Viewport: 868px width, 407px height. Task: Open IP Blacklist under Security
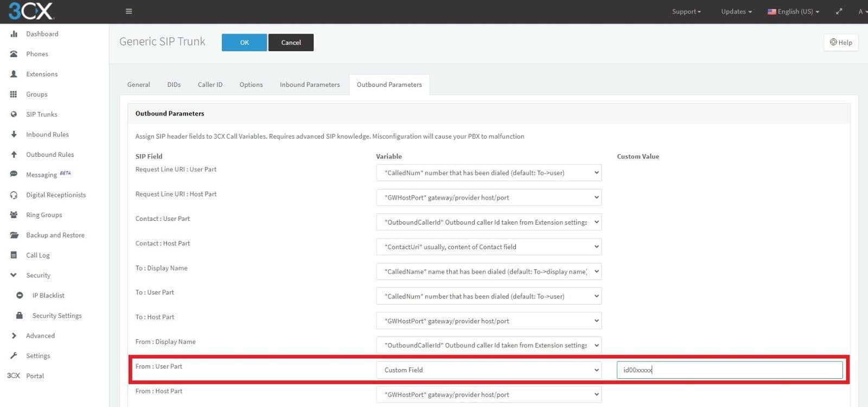48,295
